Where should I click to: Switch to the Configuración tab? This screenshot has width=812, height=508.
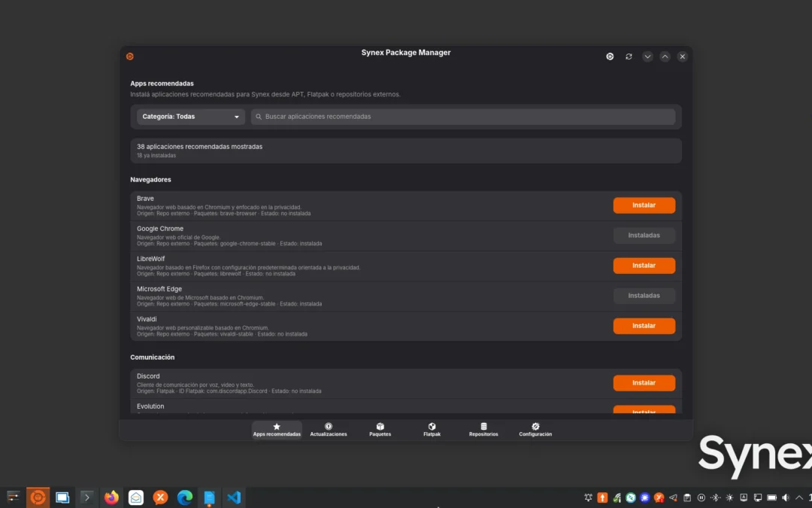535,430
